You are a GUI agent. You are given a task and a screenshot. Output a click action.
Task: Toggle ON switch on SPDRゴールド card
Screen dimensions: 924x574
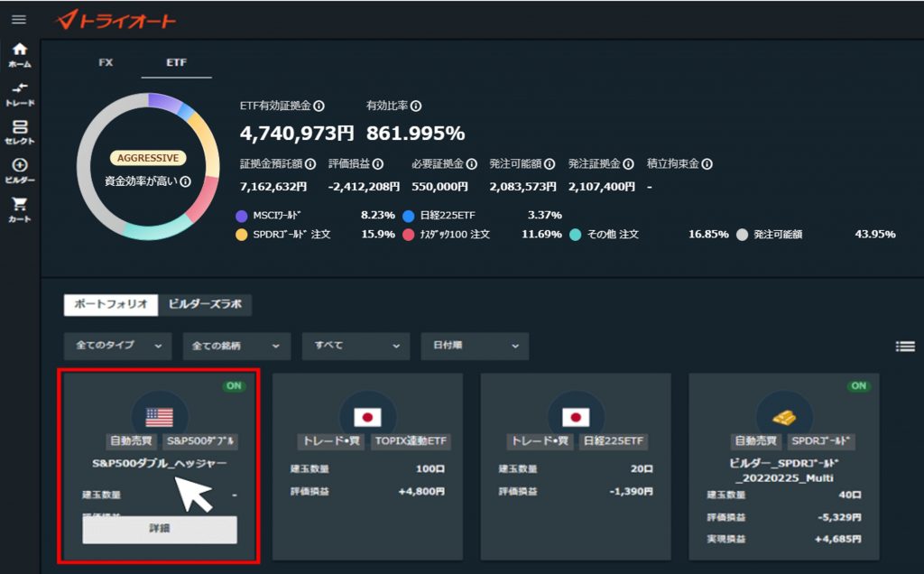click(859, 386)
